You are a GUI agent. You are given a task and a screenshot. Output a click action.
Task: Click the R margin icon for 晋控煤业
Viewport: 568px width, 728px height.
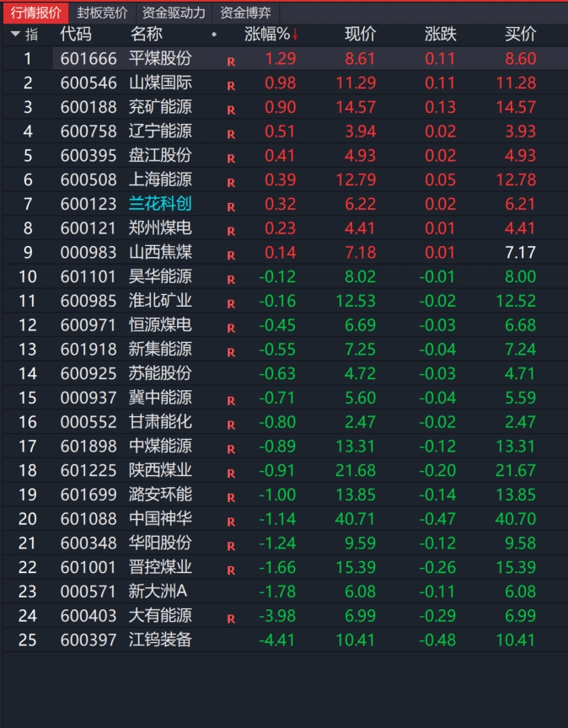[x=231, y=570]
